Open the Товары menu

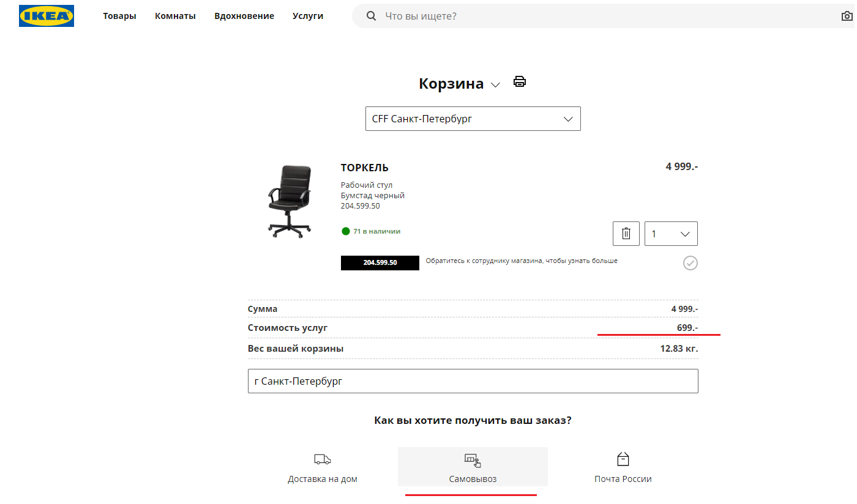click(x=119, y=16)
